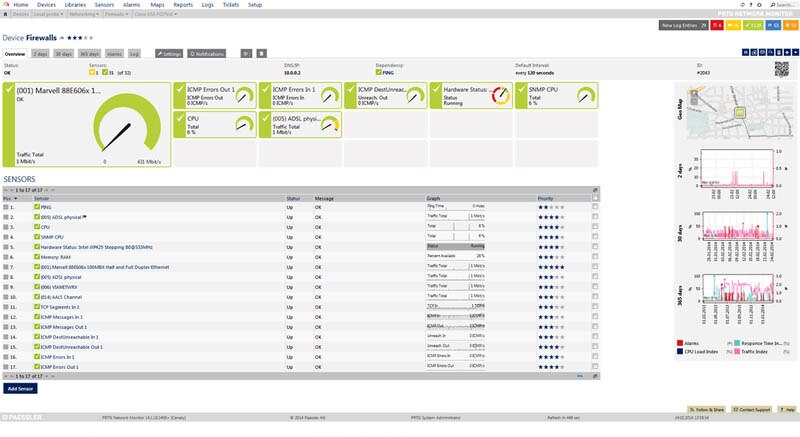The width and height of the screenshot is (800, 437).
Task: Click the CPU Total gauge tile
Action: tap(215, 125)
